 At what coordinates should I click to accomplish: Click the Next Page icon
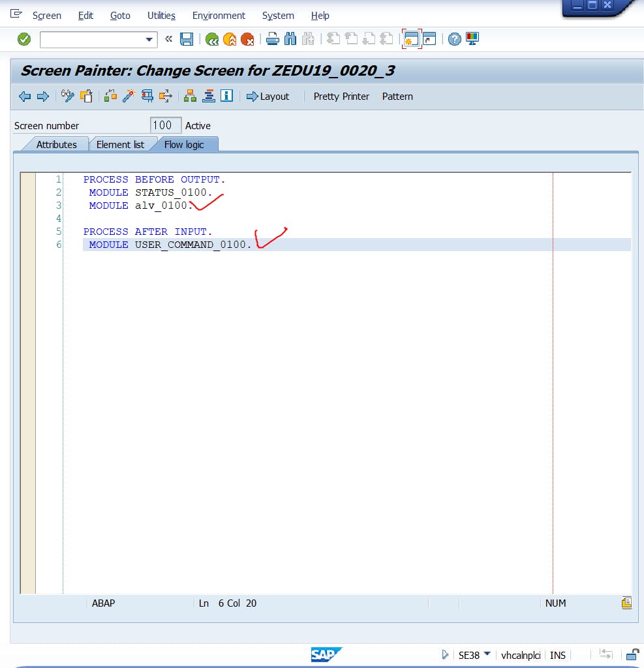(x=369, y=39)
